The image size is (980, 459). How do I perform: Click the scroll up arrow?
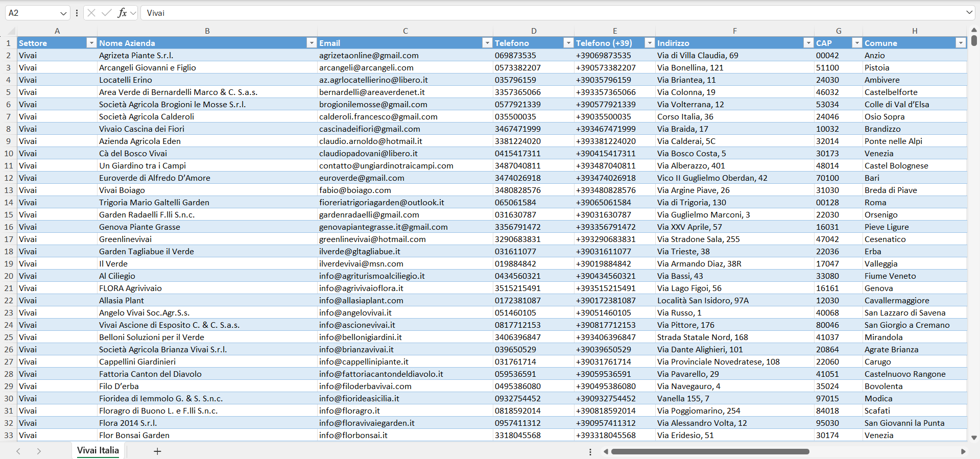pos(974,30)
